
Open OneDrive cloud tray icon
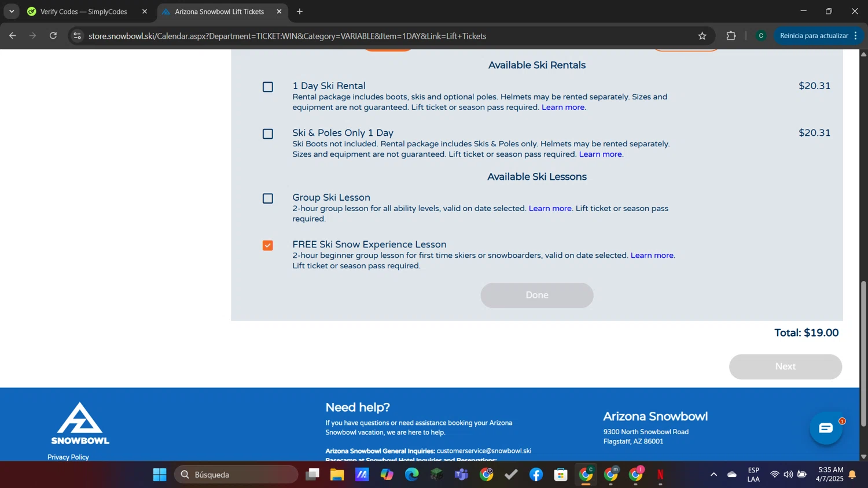732,475
